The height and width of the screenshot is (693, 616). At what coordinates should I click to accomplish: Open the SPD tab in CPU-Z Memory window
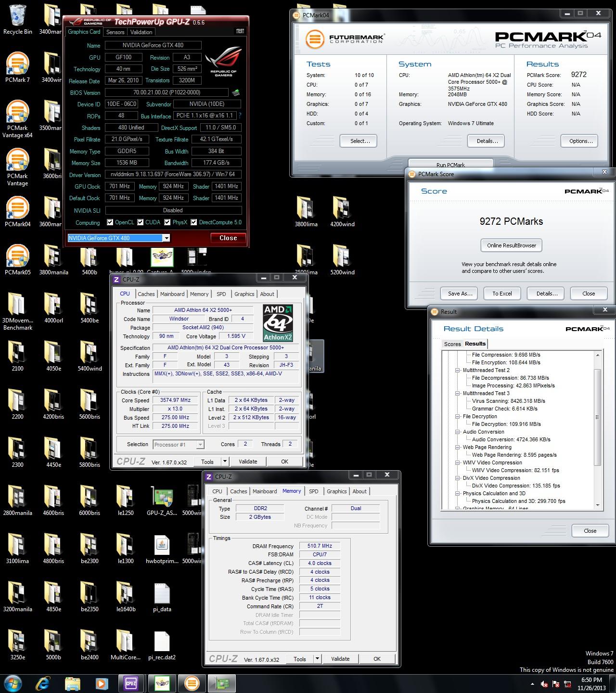click(314, 491)
